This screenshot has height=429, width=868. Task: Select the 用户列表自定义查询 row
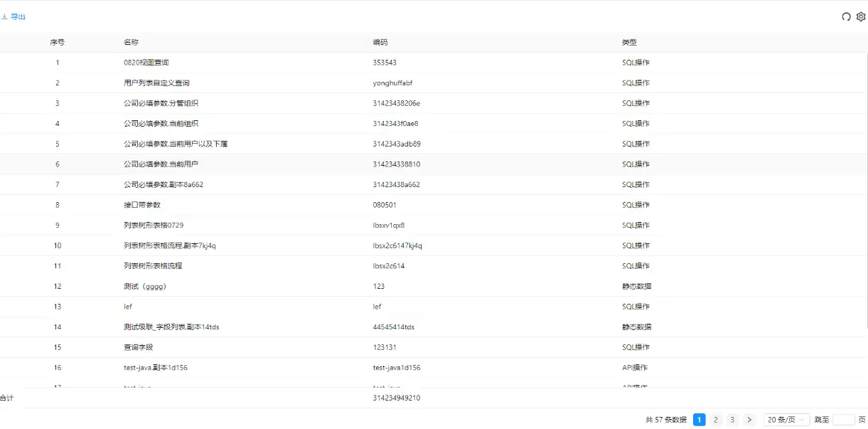coord(156,83)
